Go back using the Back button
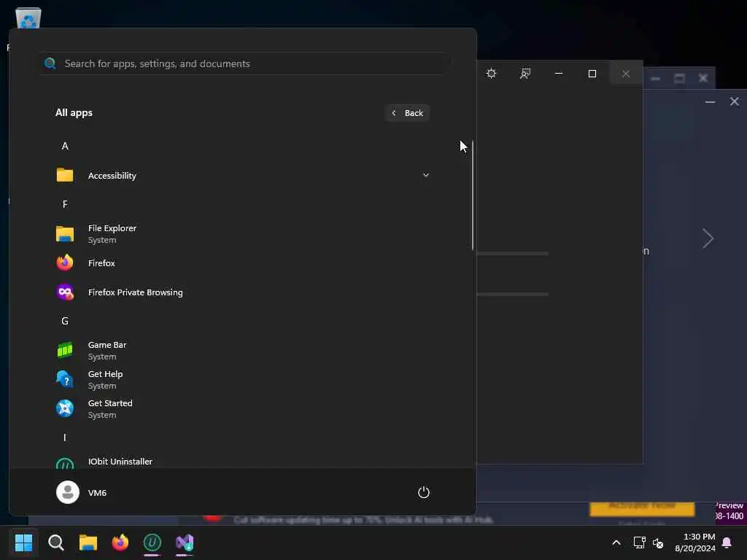This screenshot has width=747, height=560. click(x=408, y=113)
